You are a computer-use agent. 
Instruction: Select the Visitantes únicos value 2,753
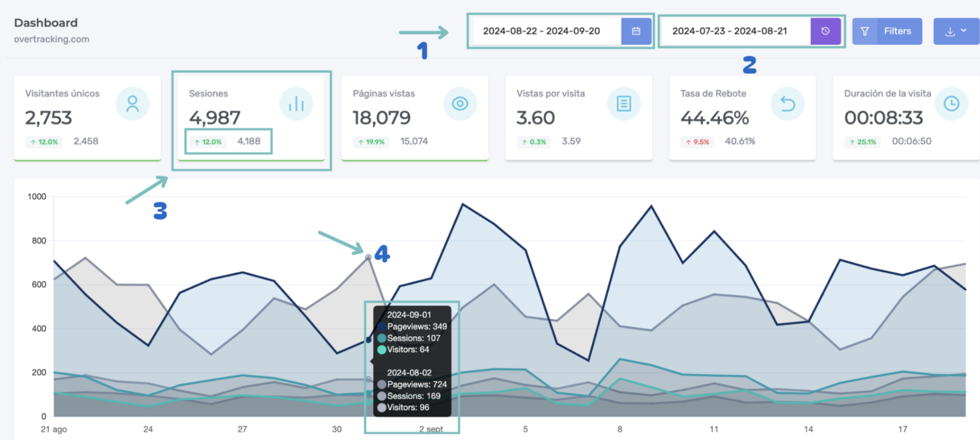pos(48,118)
